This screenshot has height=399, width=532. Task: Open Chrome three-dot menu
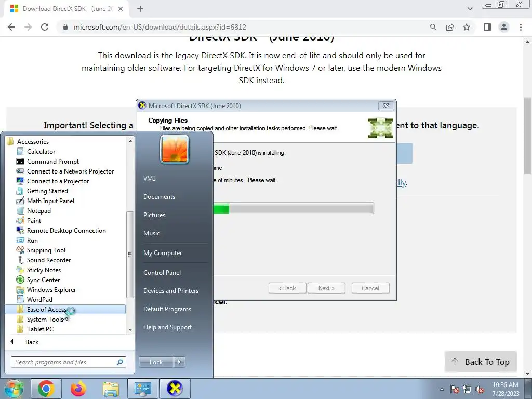coord(521,27)
